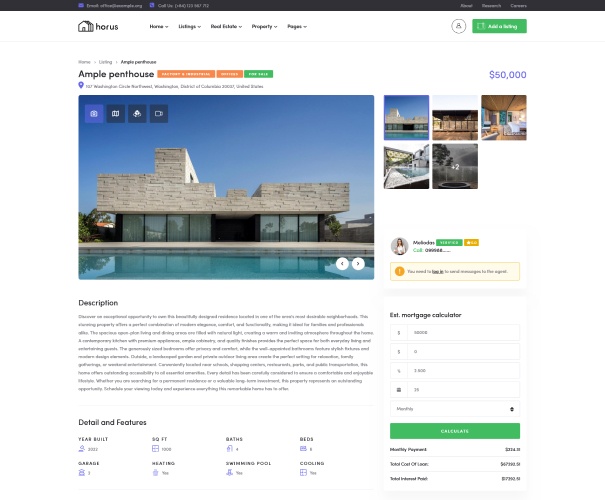Screen dimensions: 605x500
Task: Click the Calculate mortgage button
Action: click(x=455, y=431)
